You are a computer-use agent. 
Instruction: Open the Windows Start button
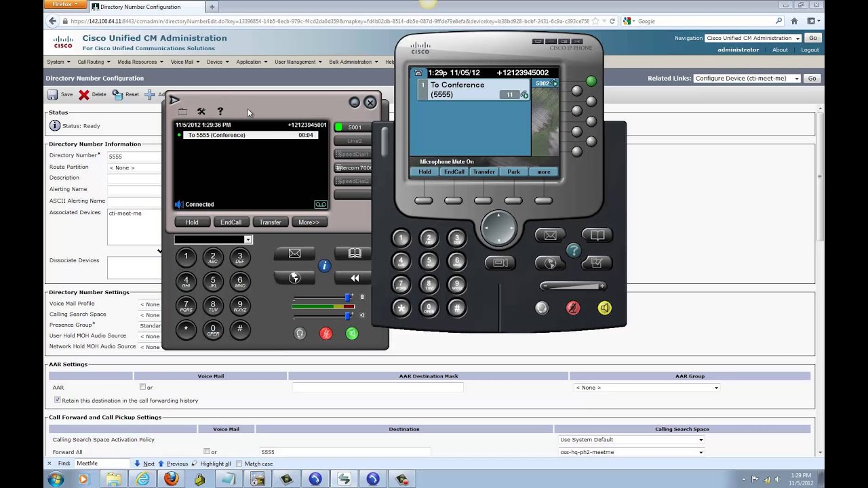point(56,479)
